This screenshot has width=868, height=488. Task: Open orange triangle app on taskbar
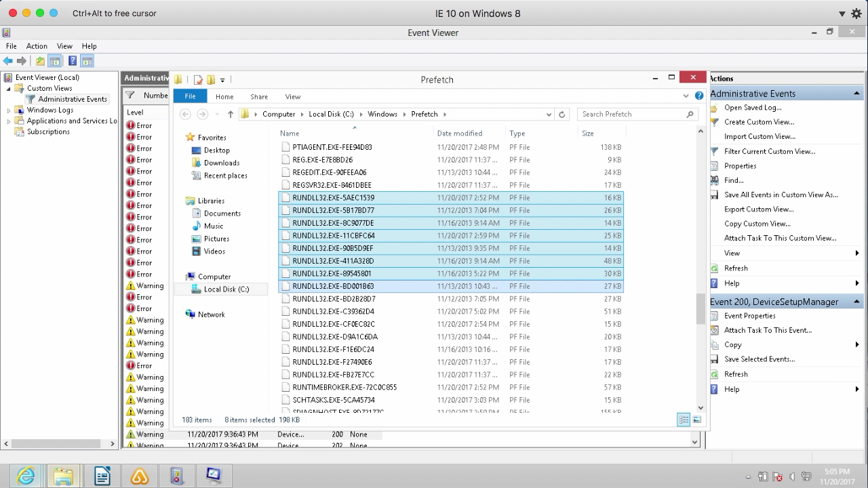click(140, 476)
